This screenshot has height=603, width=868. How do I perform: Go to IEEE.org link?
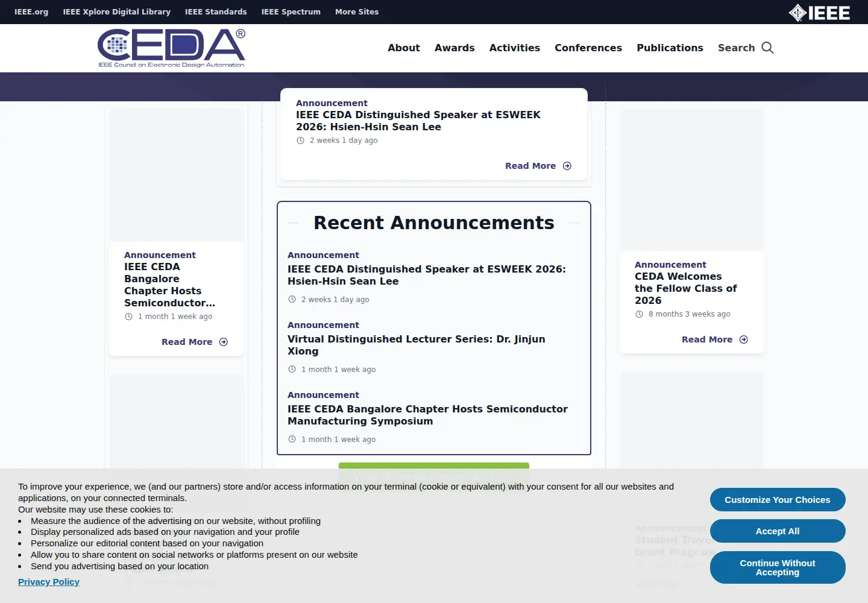tap(31, 11)
